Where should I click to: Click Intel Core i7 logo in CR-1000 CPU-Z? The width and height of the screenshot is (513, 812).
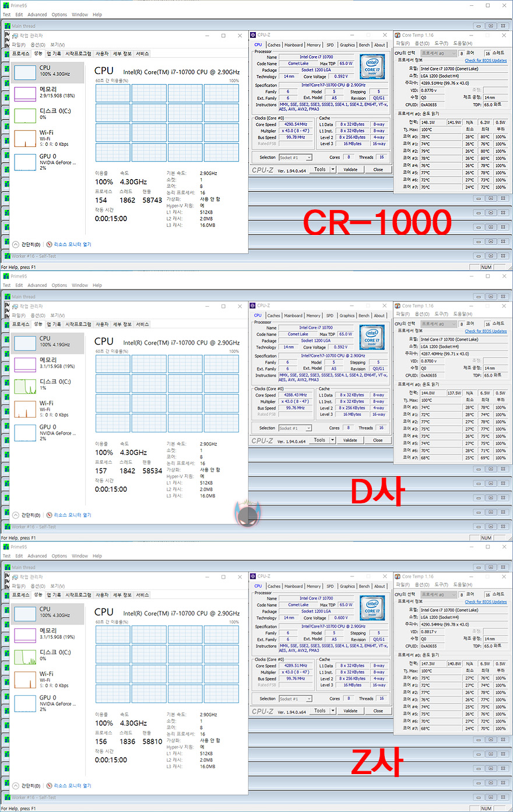[372, 67]
